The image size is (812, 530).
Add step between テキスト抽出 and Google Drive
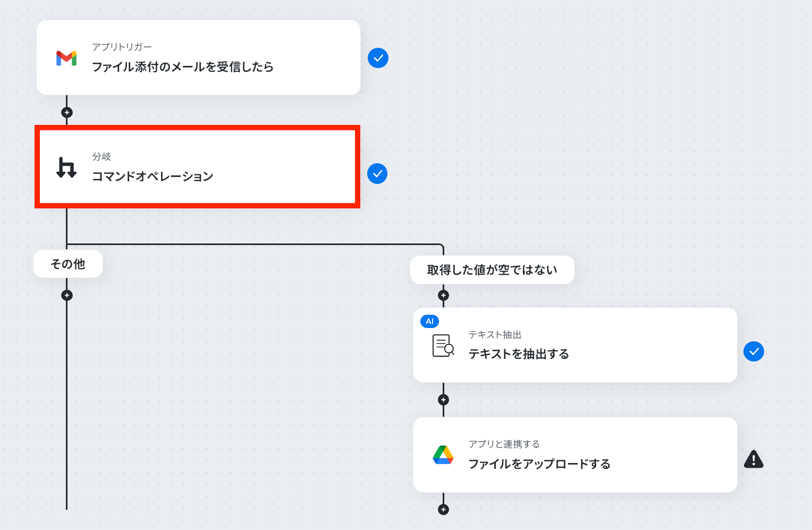pyautogui.click(x=443, y=400)
